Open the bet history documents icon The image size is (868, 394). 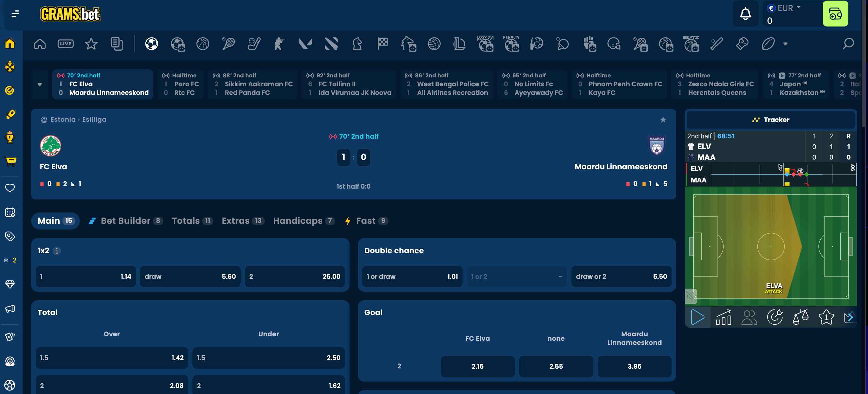pyautogui.click(x=117, y=44)
